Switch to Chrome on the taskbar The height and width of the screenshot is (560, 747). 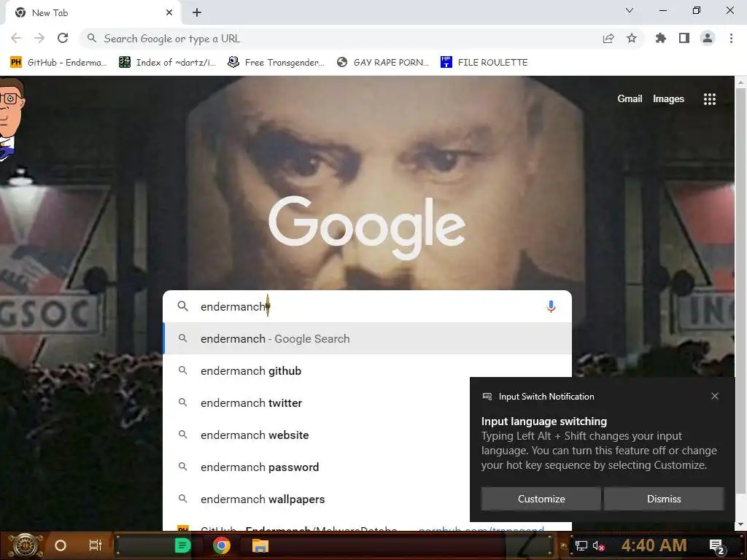[x=222, y=545]
